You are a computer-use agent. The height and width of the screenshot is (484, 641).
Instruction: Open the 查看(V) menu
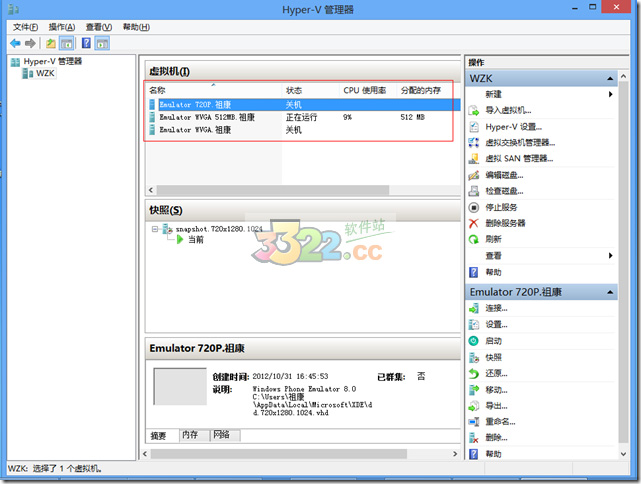pyautogui.click(x=99, y=27)
